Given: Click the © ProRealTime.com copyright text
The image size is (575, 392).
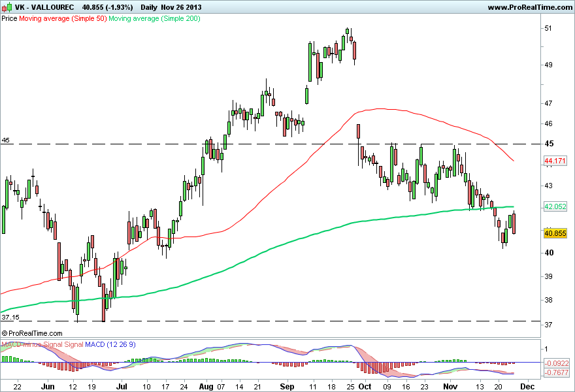Looking at the screenshot, I should (32, 333).
